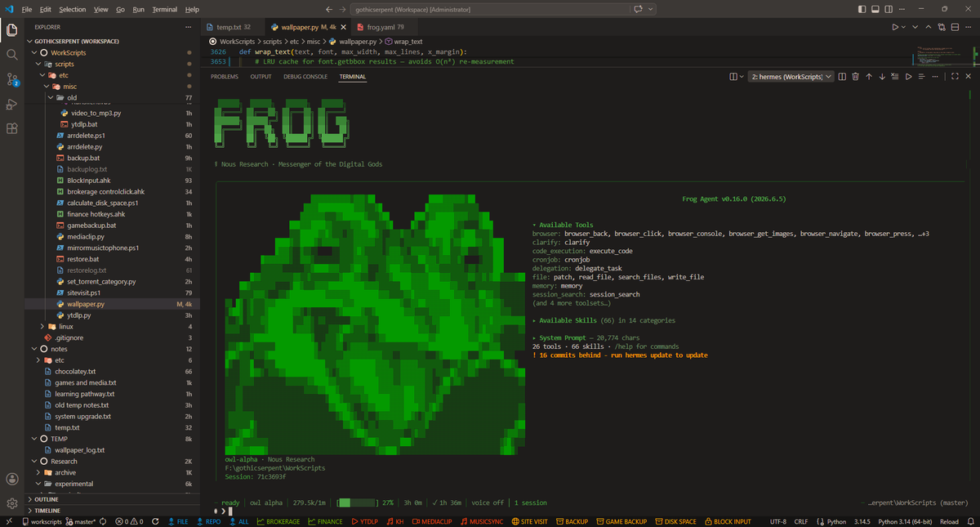The width and height of the screenshot is (980, 527).
Task: Open the Terminal menu
Action: (164, 9)
